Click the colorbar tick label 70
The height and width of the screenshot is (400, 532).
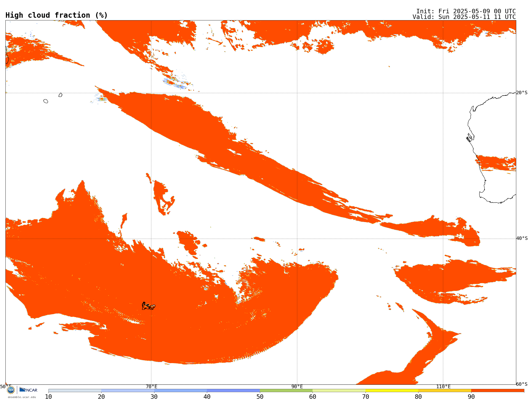pyautogui.click(x=366, y=397)
